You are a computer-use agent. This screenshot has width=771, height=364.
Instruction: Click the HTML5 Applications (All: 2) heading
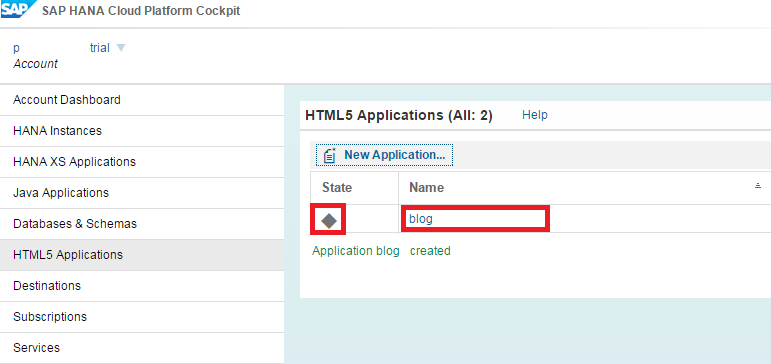click(x=399, y=116)
